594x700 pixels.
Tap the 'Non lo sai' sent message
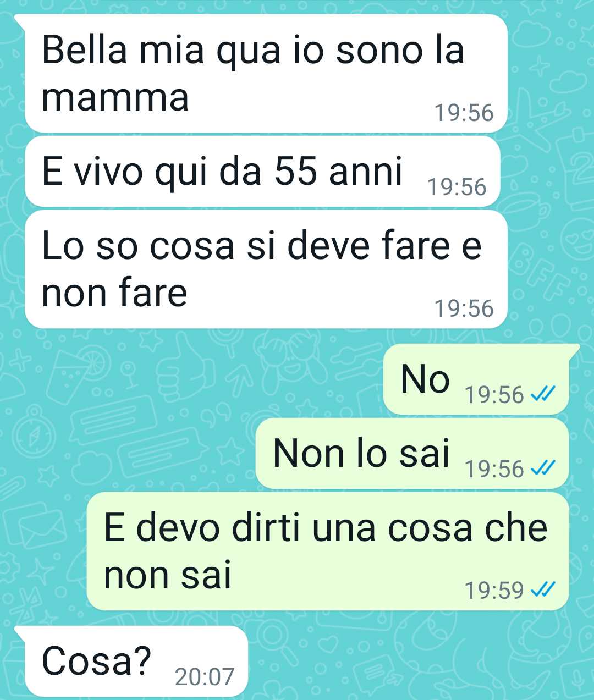point(413,454)
